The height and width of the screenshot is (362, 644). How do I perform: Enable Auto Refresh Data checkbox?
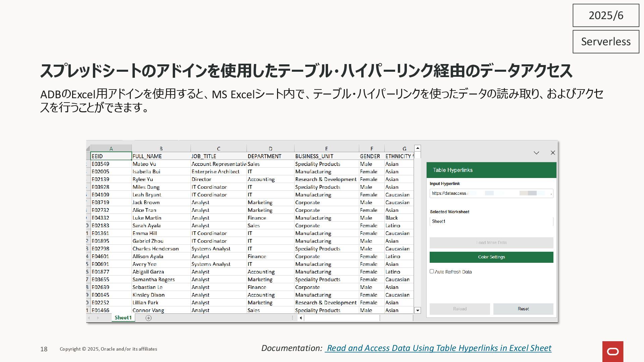tap(432, 271)
